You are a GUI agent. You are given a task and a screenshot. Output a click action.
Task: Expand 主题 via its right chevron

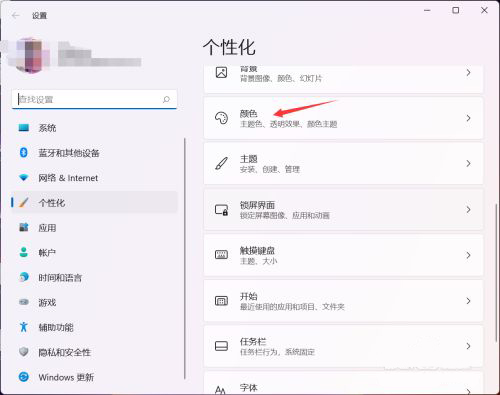tap(468, 163)
